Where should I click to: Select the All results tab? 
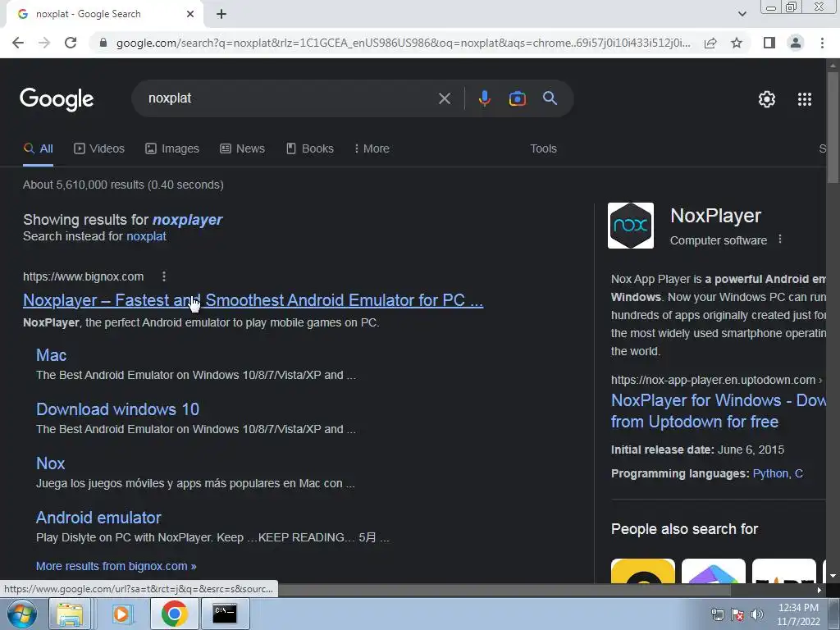coord(38,149)
